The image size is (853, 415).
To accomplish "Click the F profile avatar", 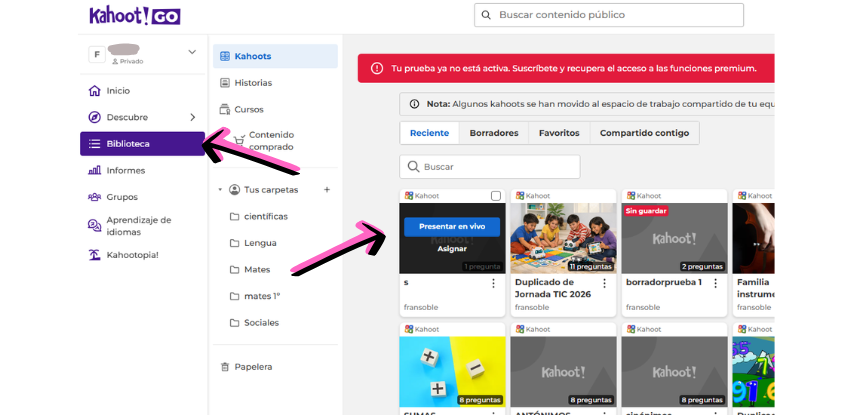I will click(97, 54).
